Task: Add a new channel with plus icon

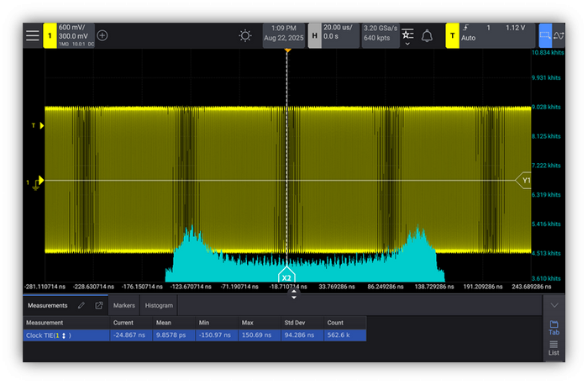Action: tap(102, 35)
